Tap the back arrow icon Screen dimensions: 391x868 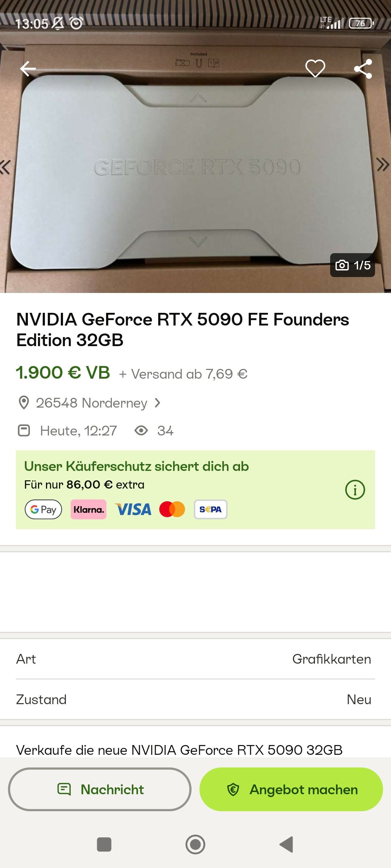click(28, 69)
